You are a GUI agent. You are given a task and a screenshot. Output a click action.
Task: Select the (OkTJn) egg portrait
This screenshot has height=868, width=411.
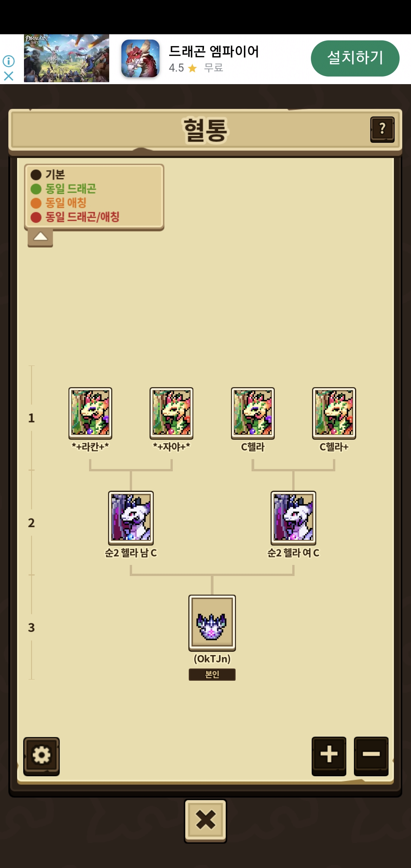[212, 623]
